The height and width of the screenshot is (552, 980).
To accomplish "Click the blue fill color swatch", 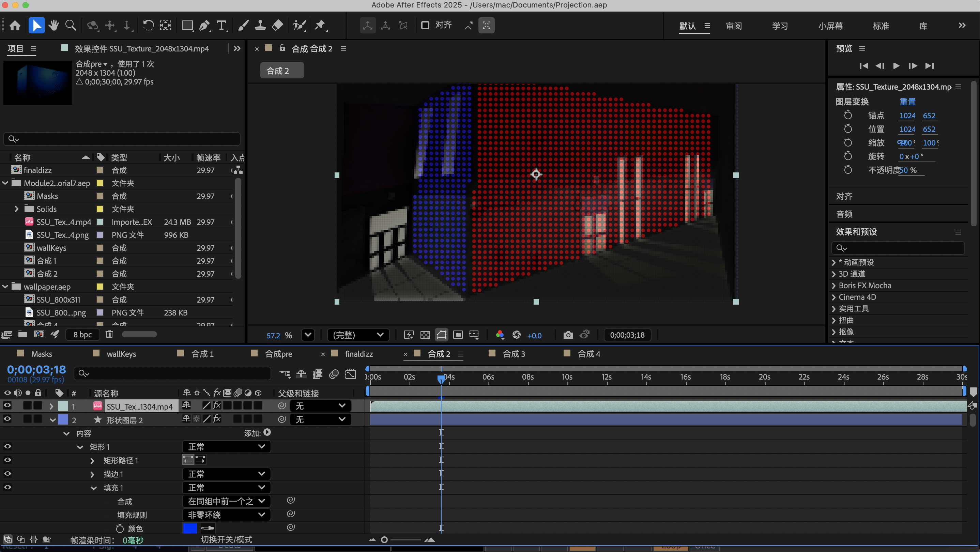I will pos(189,528).
